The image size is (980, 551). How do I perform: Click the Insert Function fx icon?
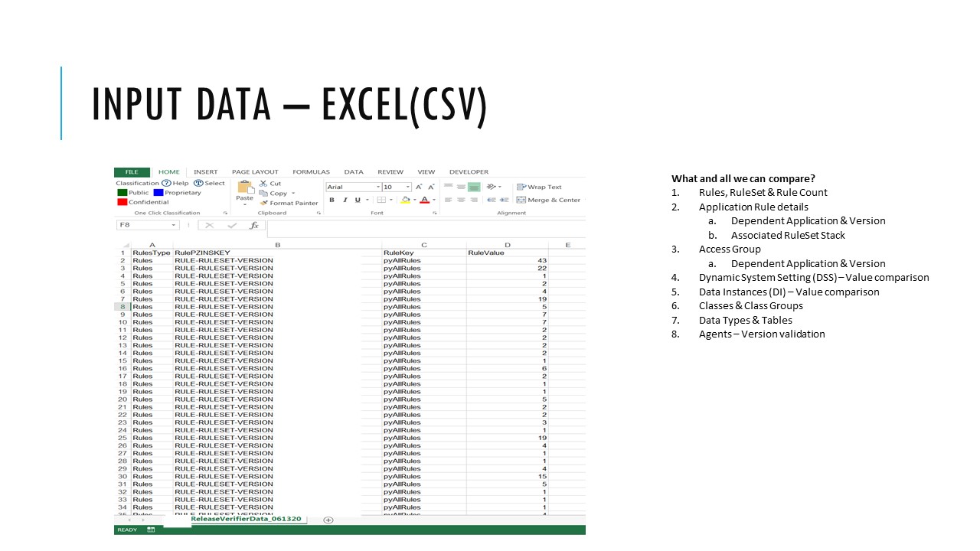pyautogui.click(x=254, y=226)
